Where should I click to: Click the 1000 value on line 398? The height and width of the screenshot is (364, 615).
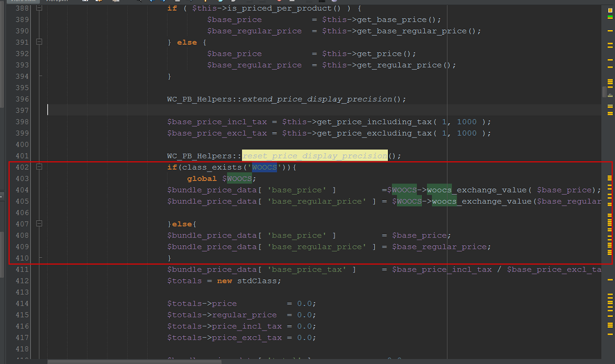point(467,122)
